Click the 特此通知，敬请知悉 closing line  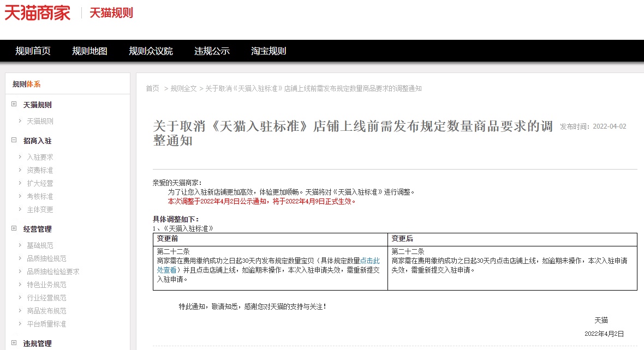coord(253,306)
